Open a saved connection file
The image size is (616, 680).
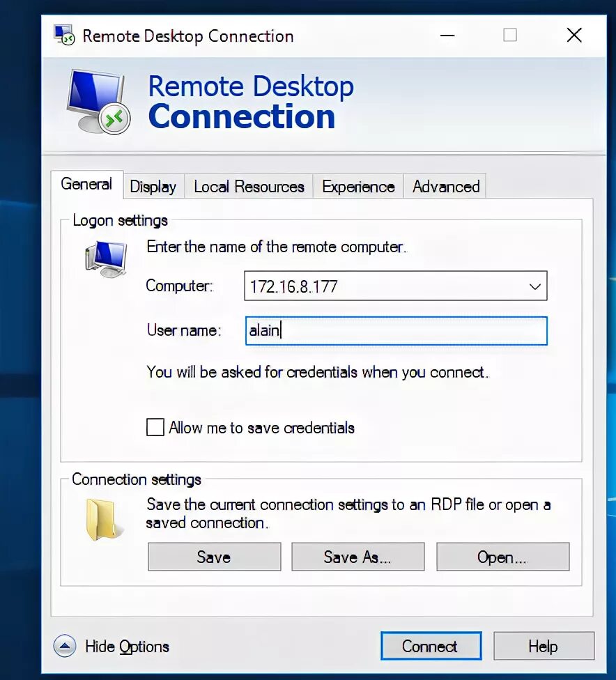503,557
